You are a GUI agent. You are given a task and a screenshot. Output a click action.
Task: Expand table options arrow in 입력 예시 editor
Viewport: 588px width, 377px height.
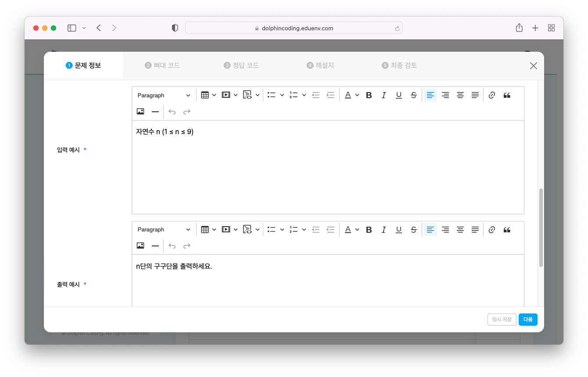214,95
